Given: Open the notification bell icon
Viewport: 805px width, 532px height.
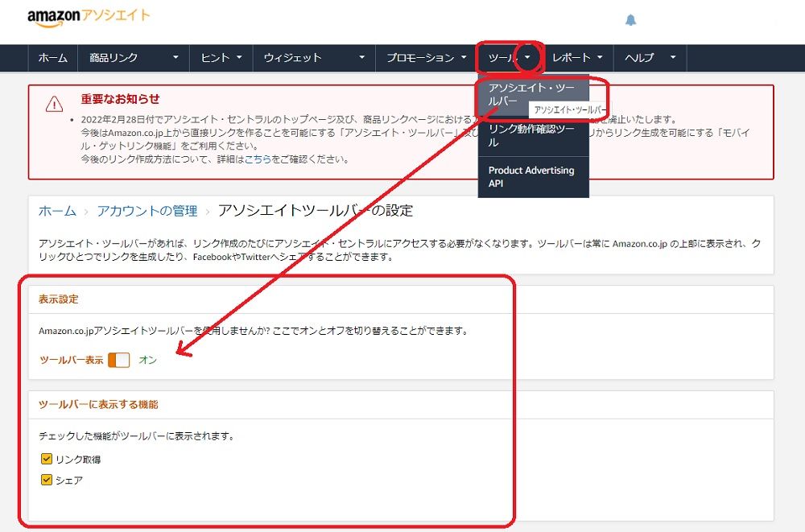Looking at the screenshot, I should tap(630, 20).
